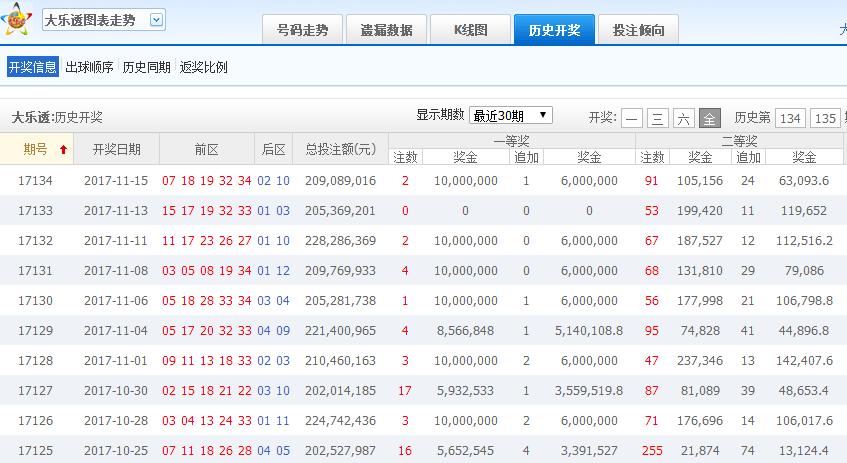Click first prize count 17
Screen dimensions: 847x463
point(405,391)
